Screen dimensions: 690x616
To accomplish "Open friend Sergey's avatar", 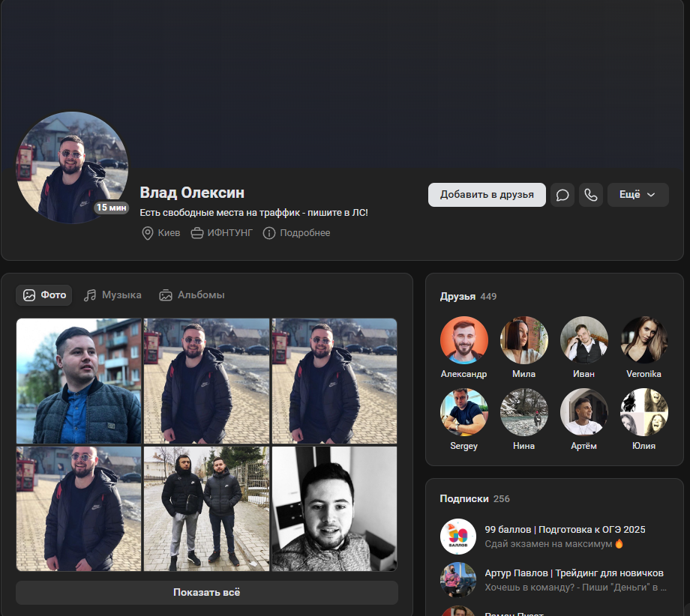I will [463, 412].
